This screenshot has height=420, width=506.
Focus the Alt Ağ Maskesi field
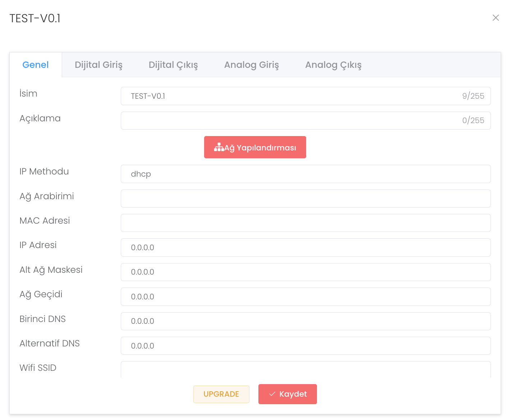click(x=305, y=272)
